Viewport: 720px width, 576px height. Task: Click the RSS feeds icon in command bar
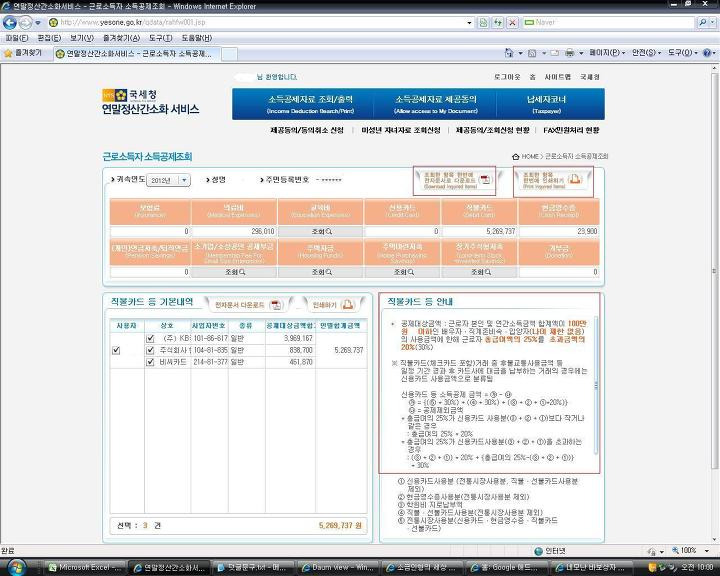[532, 53]
